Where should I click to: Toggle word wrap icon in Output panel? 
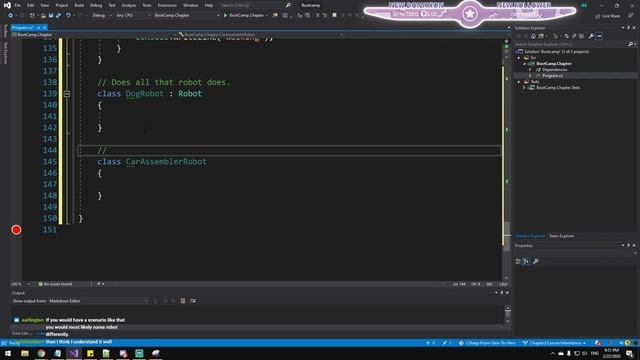[x=193, y=301]
